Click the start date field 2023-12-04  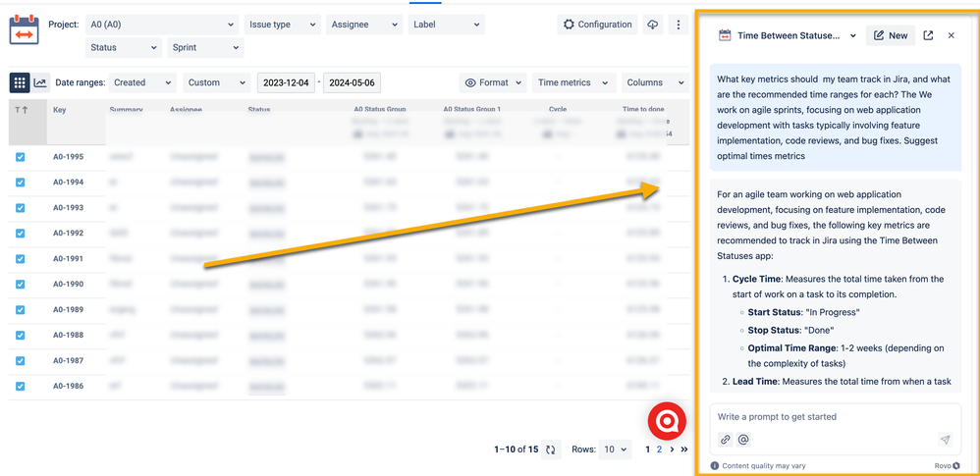coord(286,82)
